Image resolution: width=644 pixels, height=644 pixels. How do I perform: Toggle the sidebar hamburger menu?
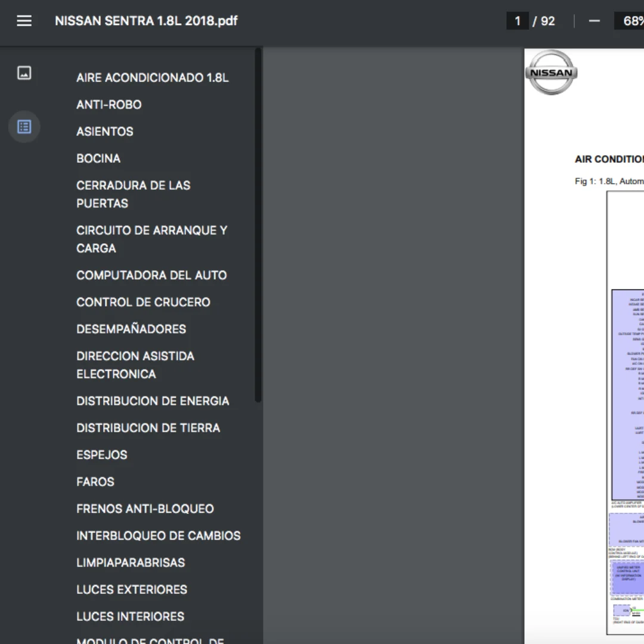24,21
